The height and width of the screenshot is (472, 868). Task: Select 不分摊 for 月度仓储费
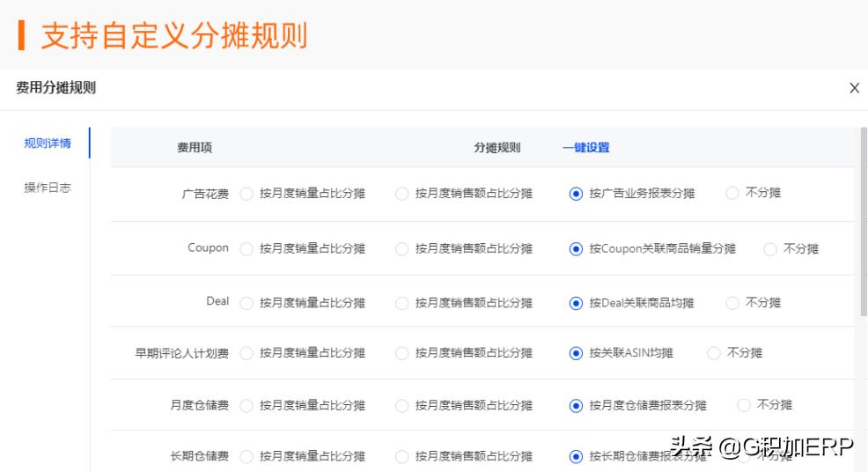click(744, 405)
